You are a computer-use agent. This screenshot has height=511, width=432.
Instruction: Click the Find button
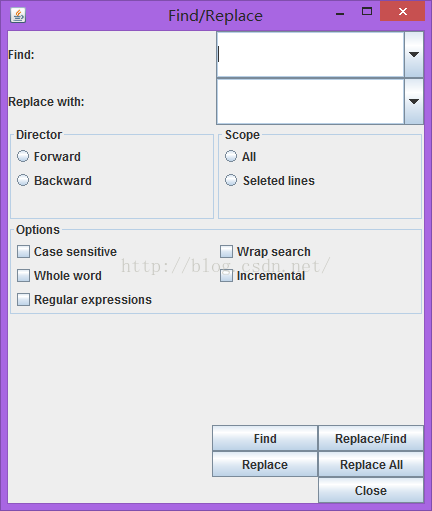265,438
